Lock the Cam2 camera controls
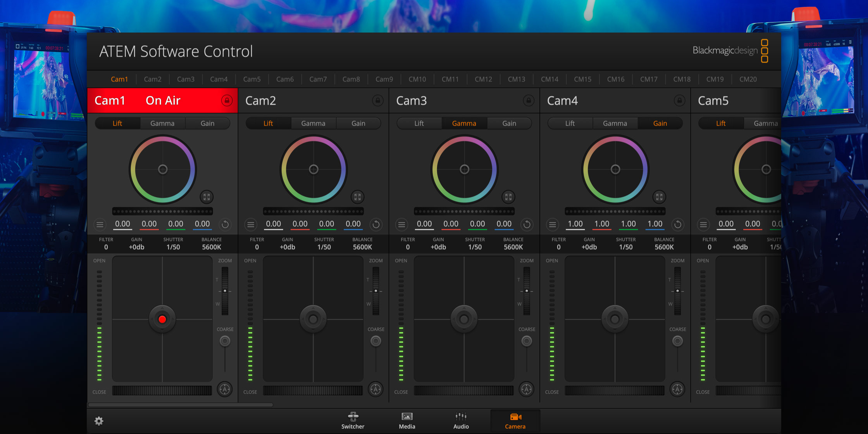 (x=378, y=100)
